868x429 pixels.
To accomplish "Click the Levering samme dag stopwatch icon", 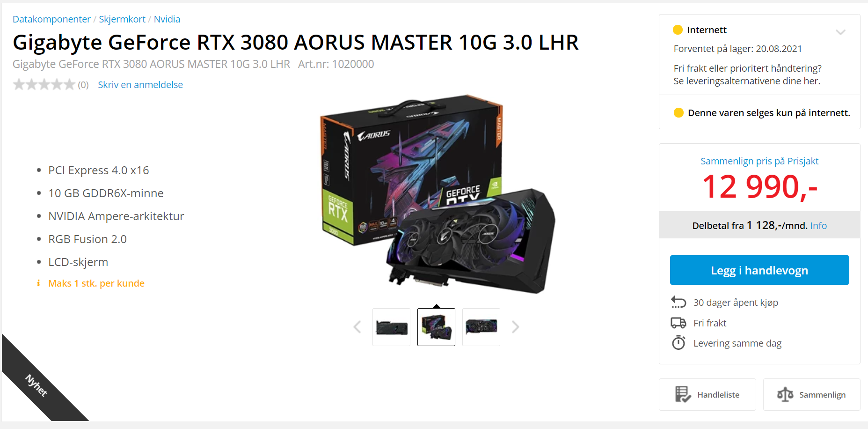I will pos(678,343).
